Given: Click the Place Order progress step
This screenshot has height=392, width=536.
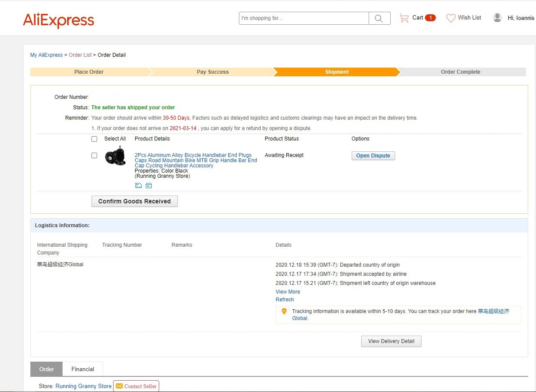Looking at the screenshot, I should click(x=89, y=72).
